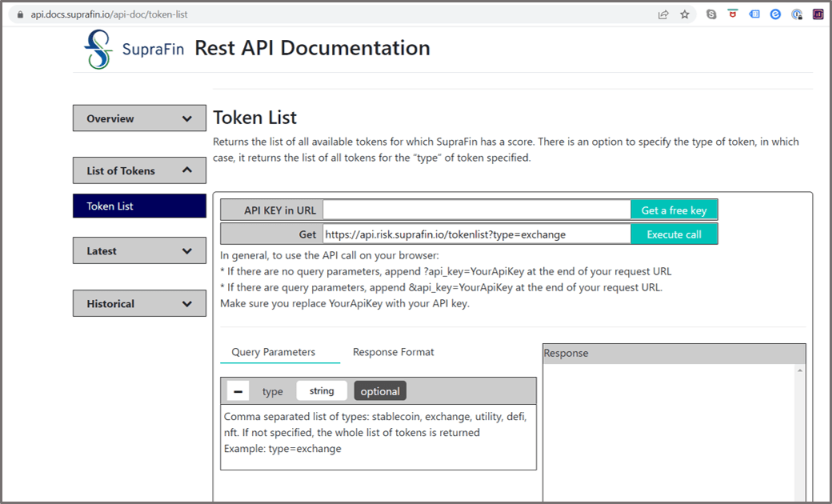Click the share page icon in address bar
832x504 pixels.
663,14
